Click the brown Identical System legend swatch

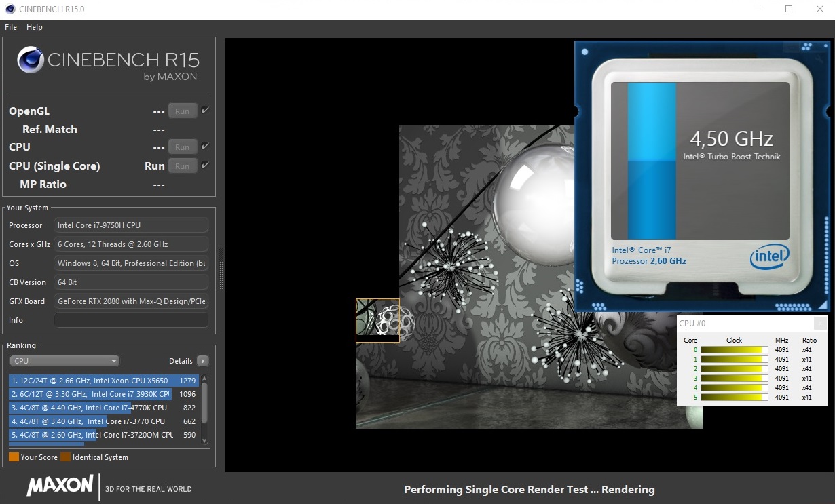(x=65, y=457)
